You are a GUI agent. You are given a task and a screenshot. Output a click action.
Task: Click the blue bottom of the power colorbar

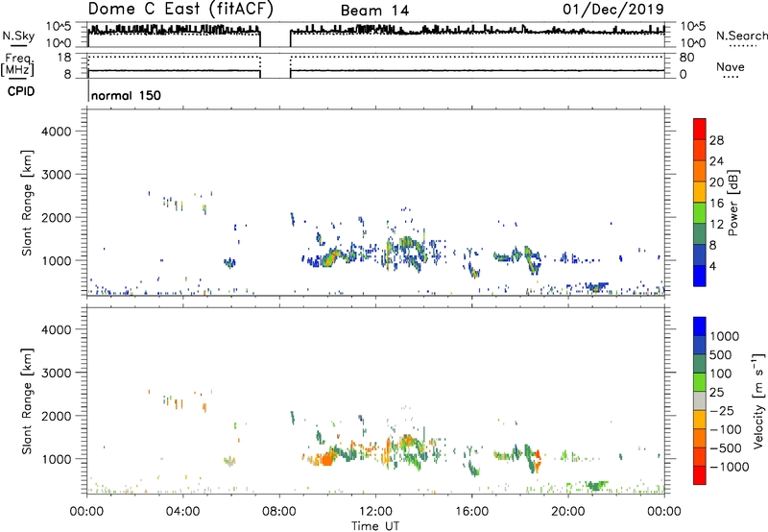700,276
